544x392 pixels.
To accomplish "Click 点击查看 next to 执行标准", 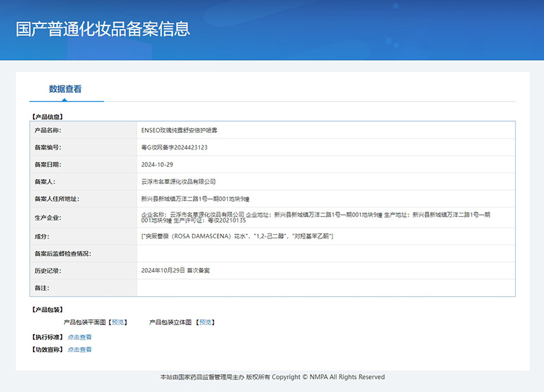I will (79, 337).
